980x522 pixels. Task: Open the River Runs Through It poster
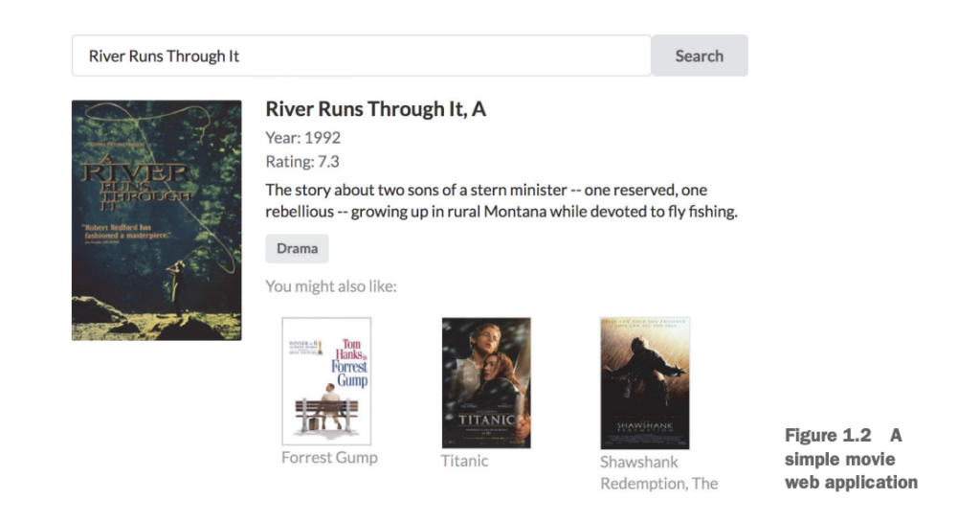tap(156, 219)
